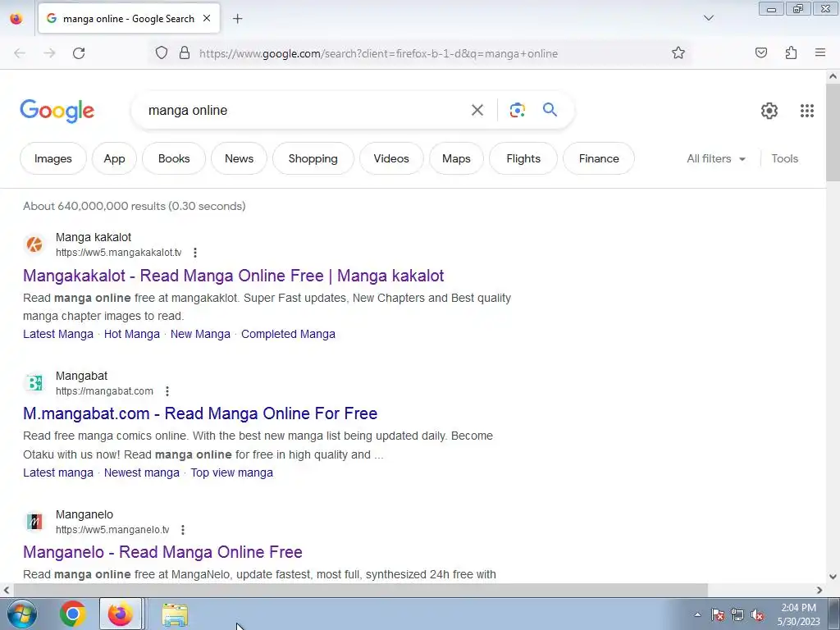
Task: Open Top view manga sitelink
Action: pos(231,472)
